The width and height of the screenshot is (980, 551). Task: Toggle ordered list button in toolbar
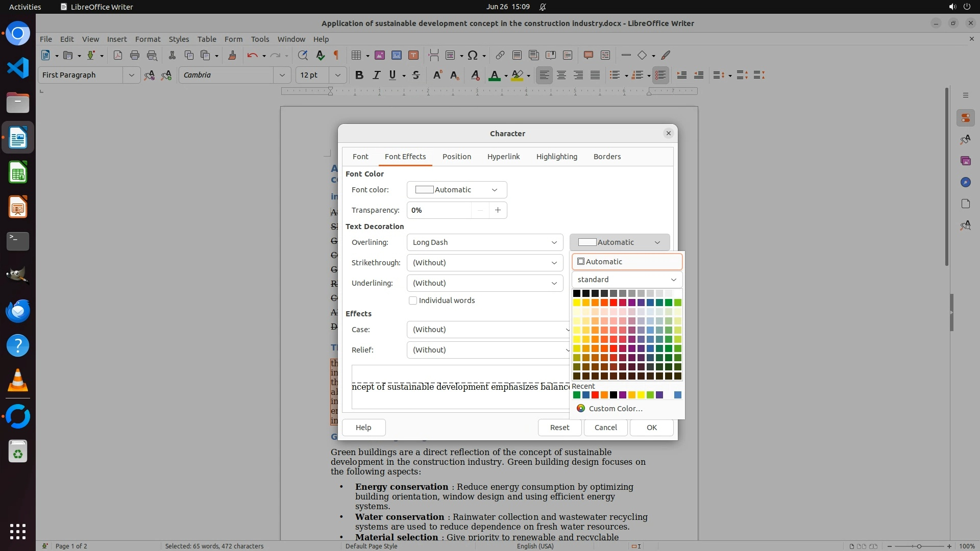coord(636,75)
